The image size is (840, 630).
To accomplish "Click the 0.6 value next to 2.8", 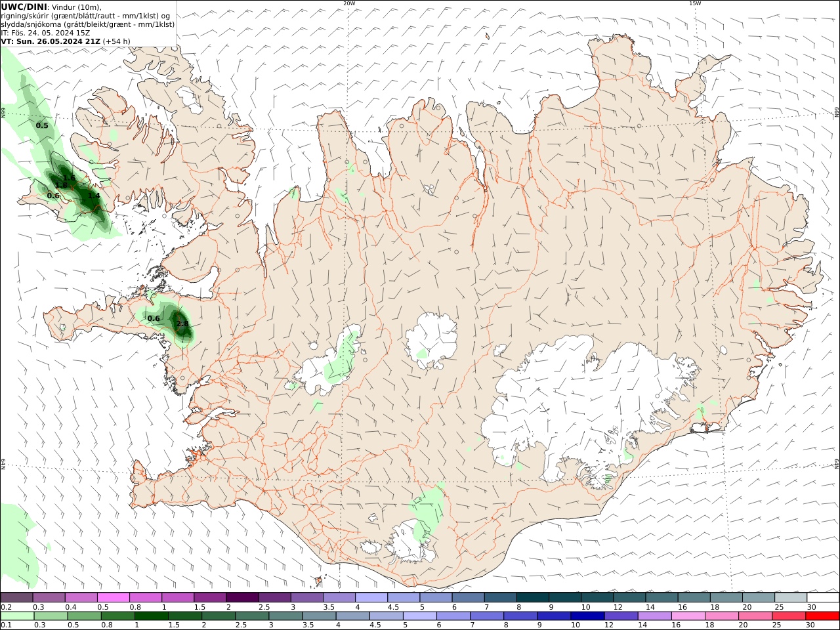I will coord(154,318).
